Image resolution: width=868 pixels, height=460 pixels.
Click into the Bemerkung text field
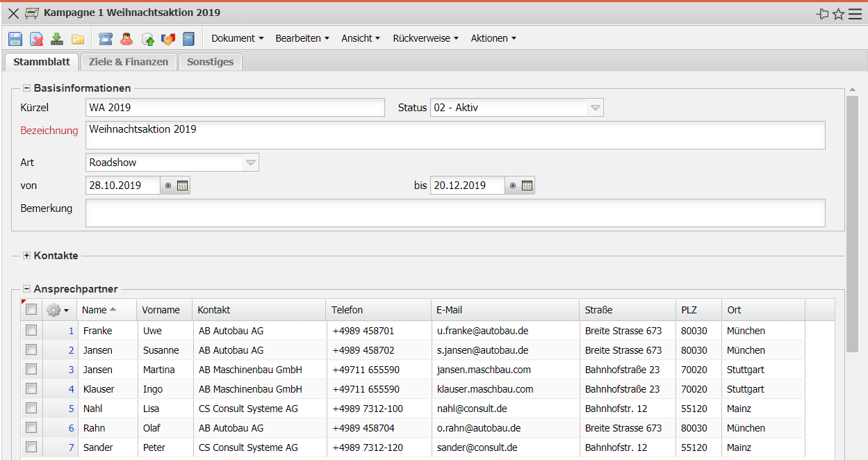tap(455, 213)
